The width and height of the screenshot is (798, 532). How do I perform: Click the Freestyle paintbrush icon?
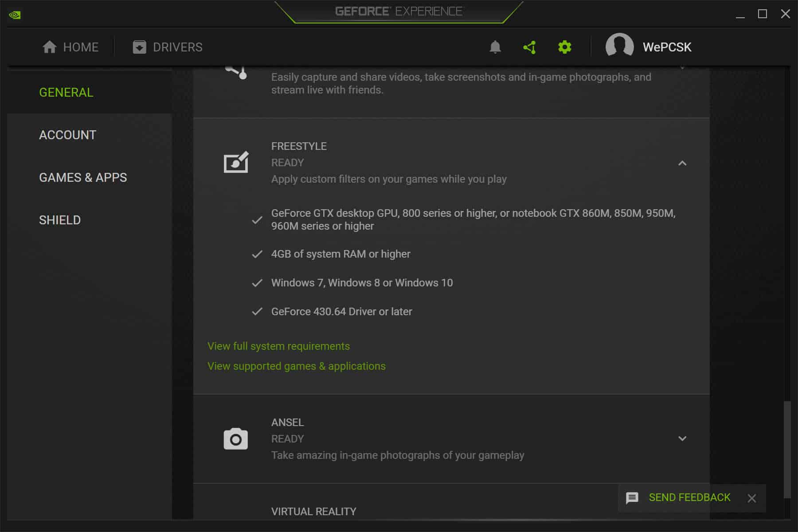236,162
